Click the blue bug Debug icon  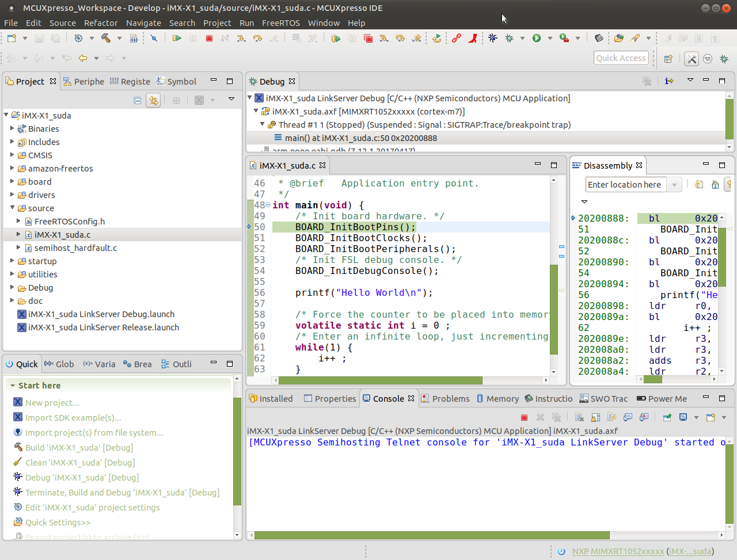[x=493, y=38]
